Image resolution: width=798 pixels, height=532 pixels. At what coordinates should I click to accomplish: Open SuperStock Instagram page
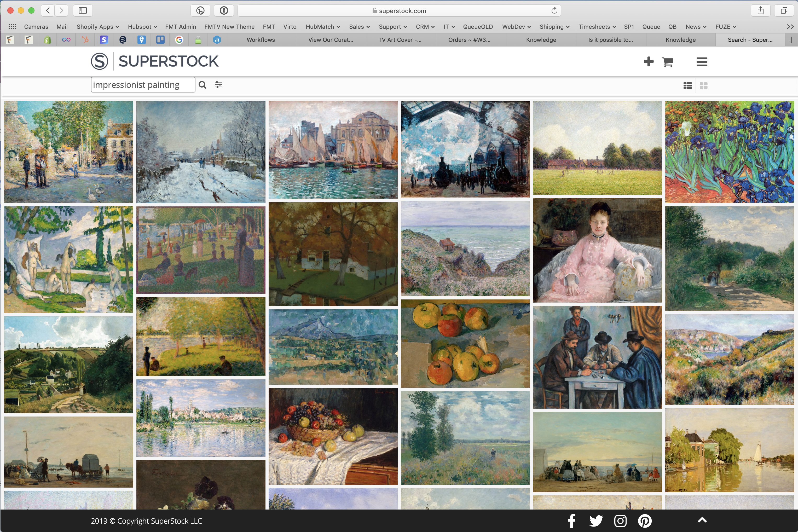[x=620, y=521]
